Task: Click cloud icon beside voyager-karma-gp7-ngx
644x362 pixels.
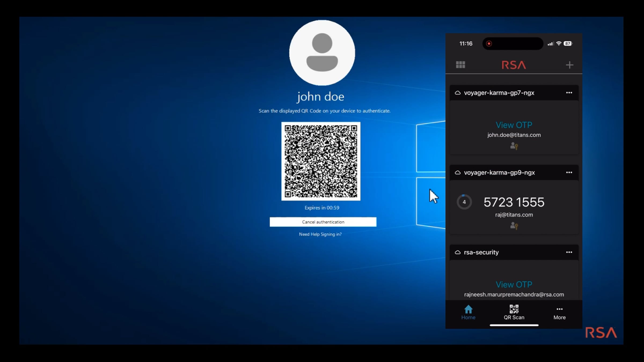Action: tap(458, 93)
